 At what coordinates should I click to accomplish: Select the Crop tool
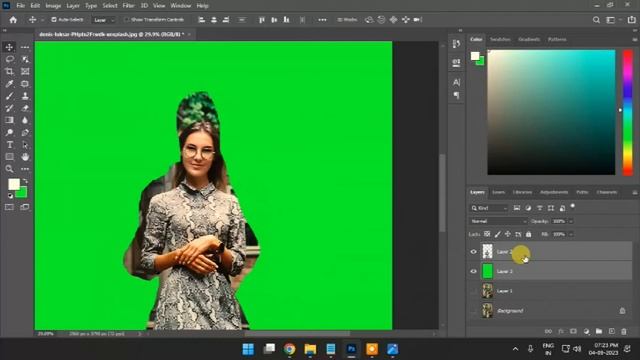[x=9, y=71]
